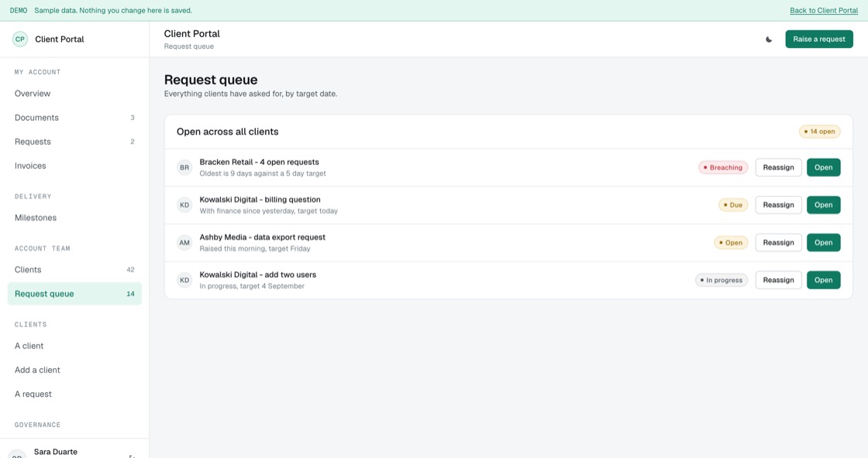The image size is (868, 458).
Task: Click the Kowalski Digital - add two users title
Action: [258, 274]
